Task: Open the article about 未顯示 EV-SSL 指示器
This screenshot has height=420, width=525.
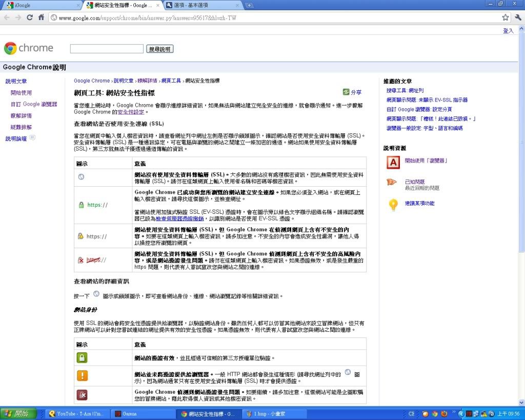Action: click(427, 100)
